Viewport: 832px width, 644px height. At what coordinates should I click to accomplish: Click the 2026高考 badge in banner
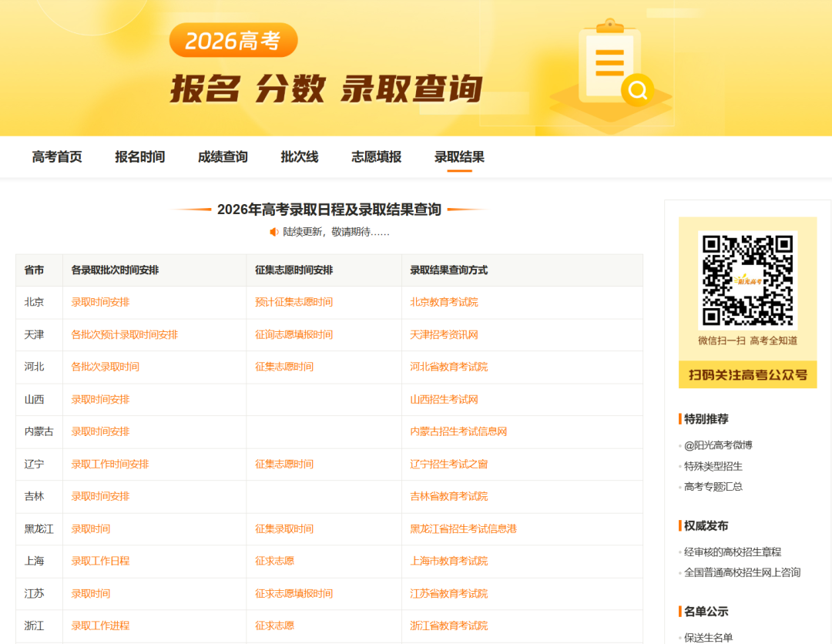point(233,40)
